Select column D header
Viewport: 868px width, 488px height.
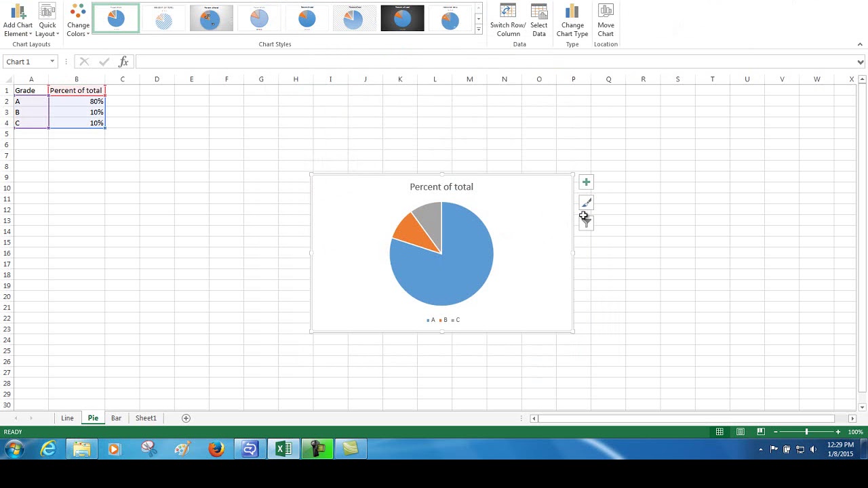pos(157,79)
